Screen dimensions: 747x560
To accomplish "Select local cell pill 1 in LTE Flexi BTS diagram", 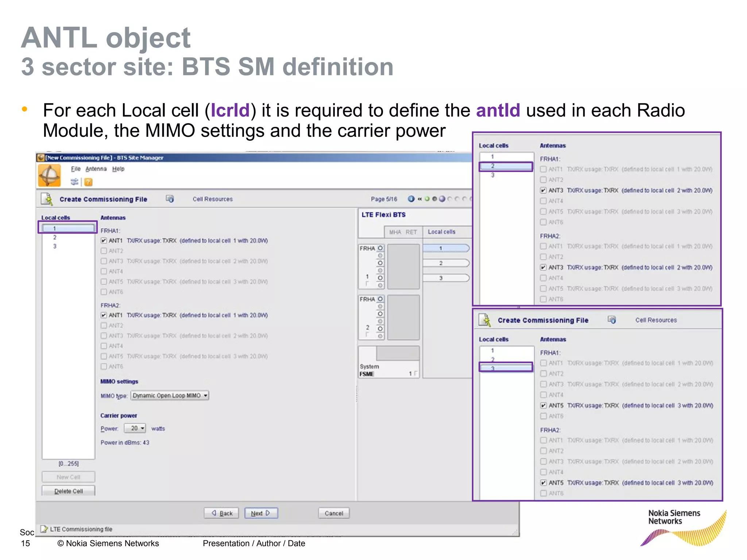I will tap(446, 248).
